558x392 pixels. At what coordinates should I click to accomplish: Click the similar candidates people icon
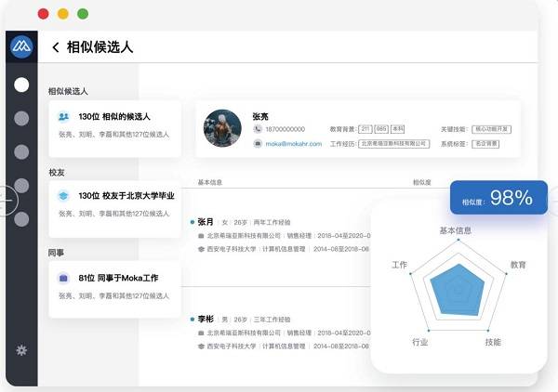(63, 116)
